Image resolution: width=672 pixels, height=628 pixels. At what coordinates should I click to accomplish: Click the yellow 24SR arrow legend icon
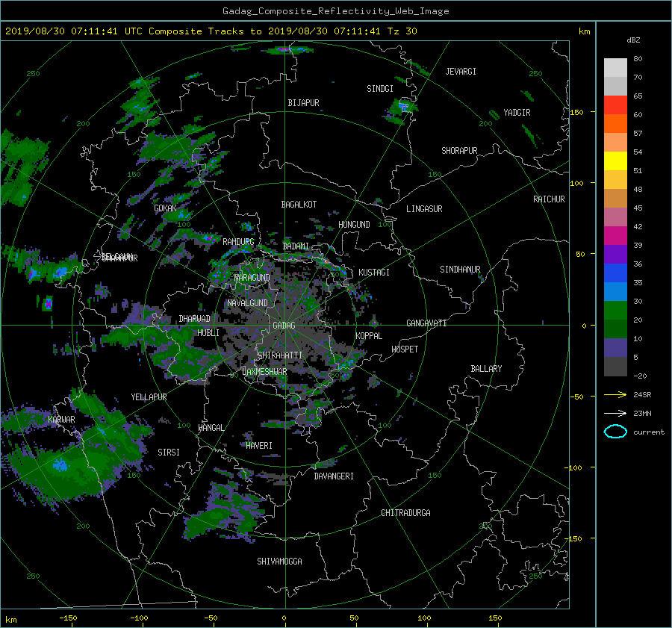click(x=615, y=394)
